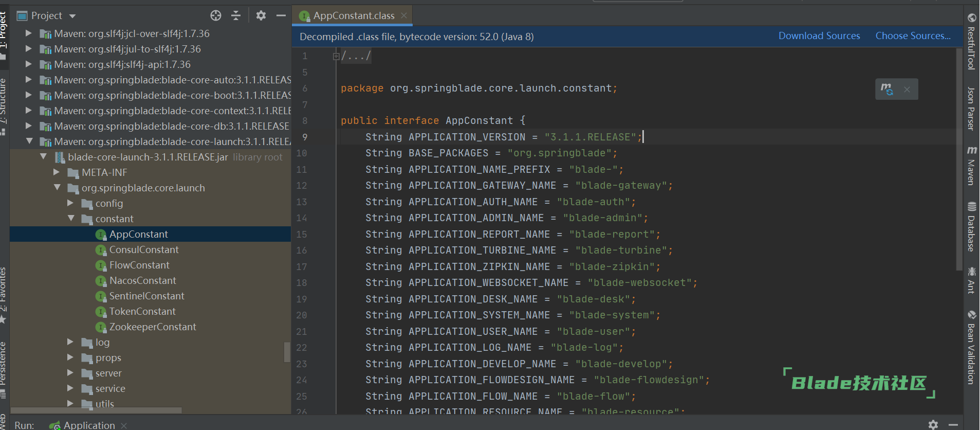Expand folded comment block on line 1

point(336,56)
